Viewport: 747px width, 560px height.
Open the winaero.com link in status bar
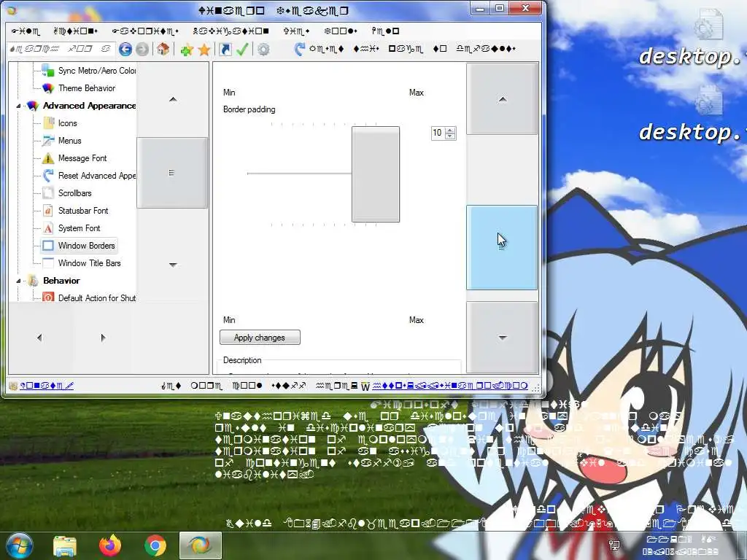coord(450,386)
